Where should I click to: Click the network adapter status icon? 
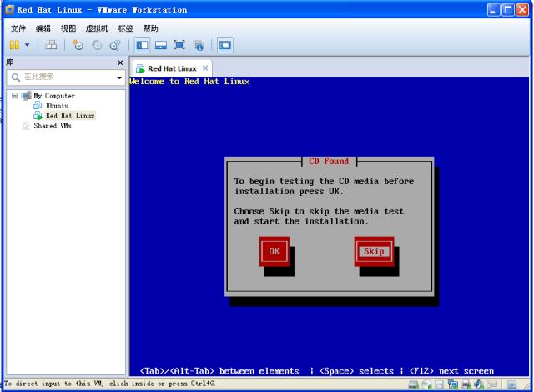point(452,384)
